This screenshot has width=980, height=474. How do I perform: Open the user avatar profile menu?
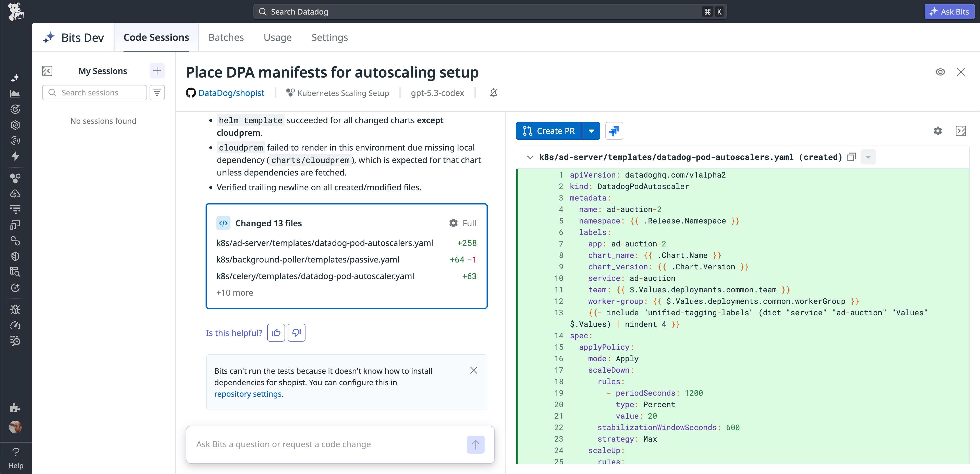coord(15,427)
